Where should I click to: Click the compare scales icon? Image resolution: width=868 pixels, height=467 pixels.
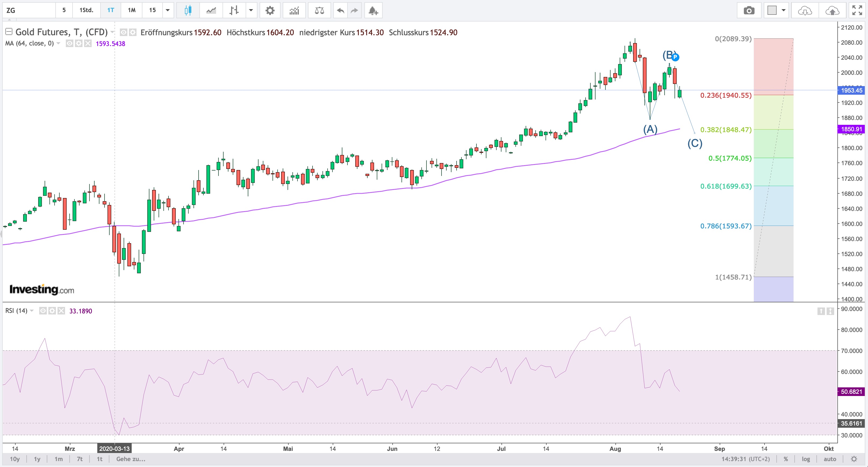[319, 10]
